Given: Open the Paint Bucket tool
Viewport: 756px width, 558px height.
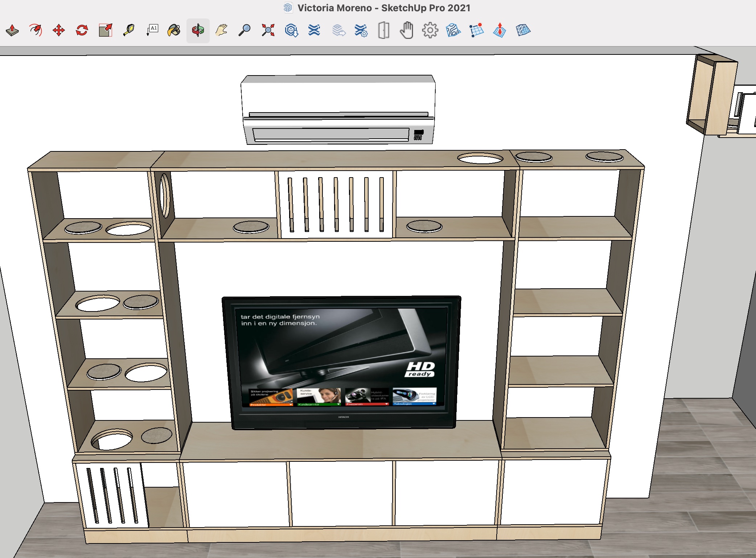Looking at the screenshot, I should coord(174,30).
